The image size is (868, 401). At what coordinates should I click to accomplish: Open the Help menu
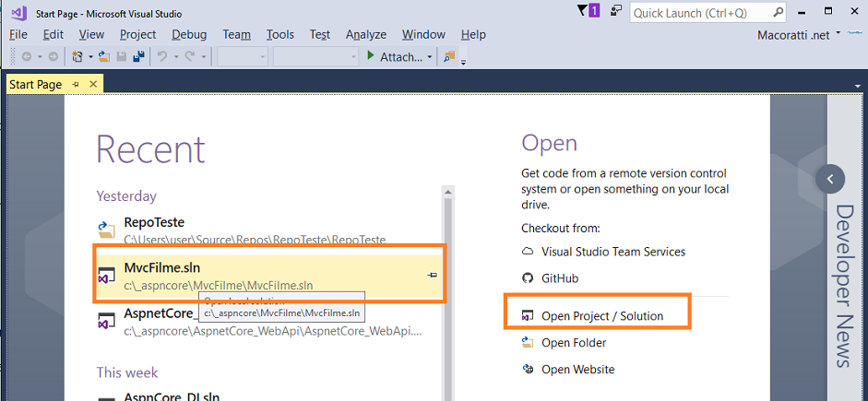[x=473, y=34]
